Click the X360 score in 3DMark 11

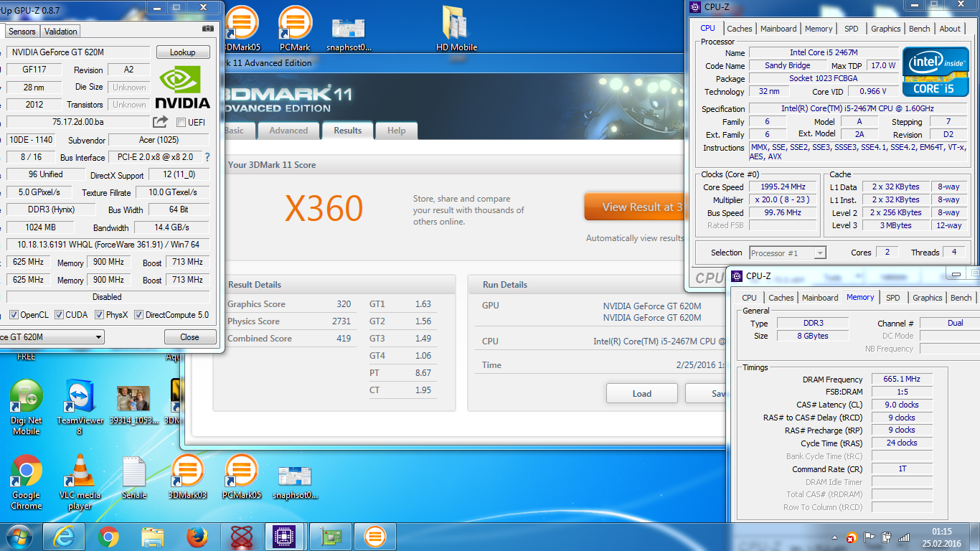(x=324, y=209)
